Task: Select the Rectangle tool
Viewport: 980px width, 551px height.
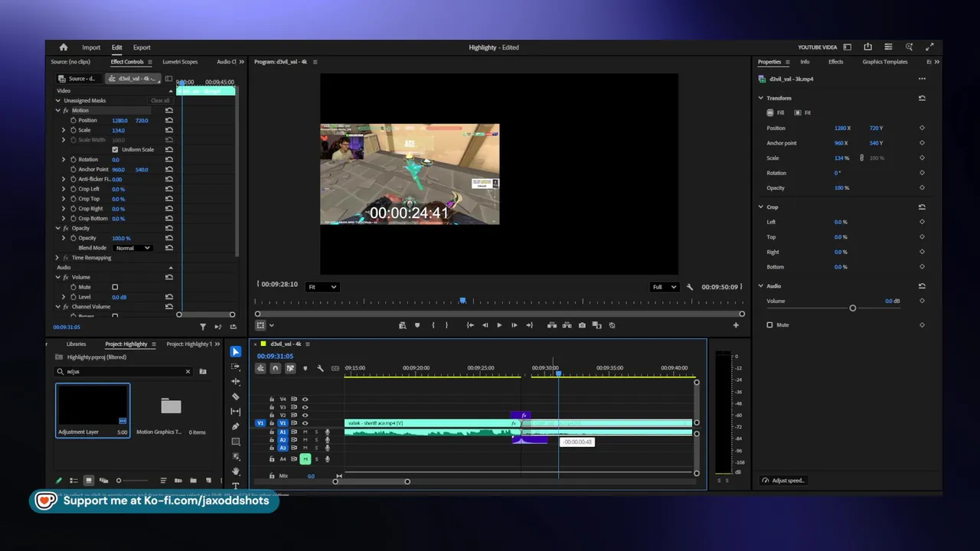Action: click(x=236, y=442)
